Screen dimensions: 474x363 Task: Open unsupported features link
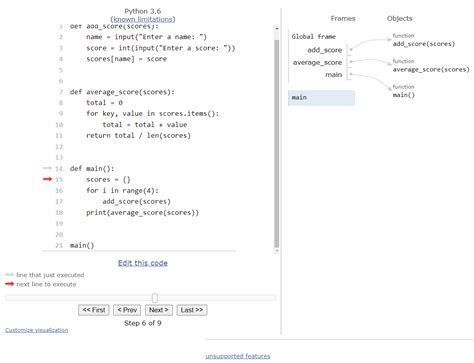[x=238, y=356]
